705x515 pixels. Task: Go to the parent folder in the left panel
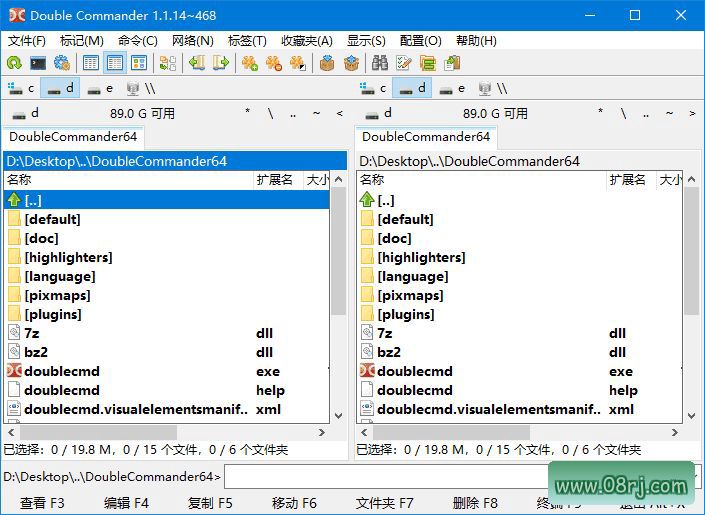(293, 114)
